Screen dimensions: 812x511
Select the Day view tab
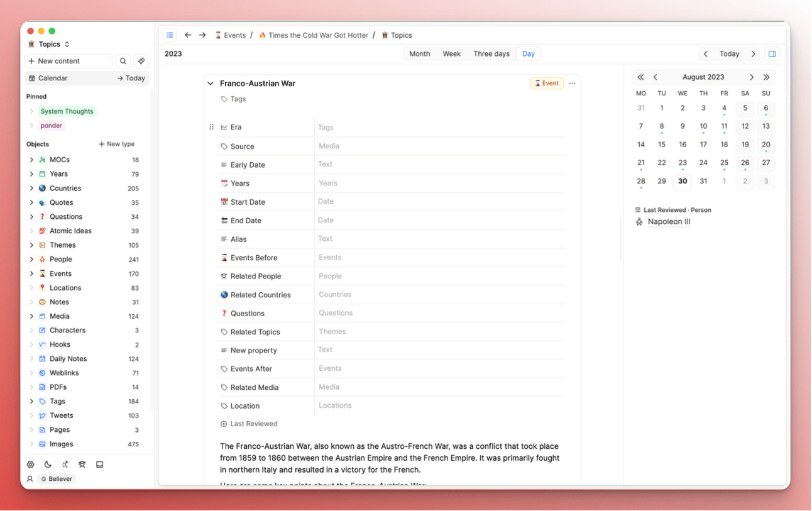point(529,54)
